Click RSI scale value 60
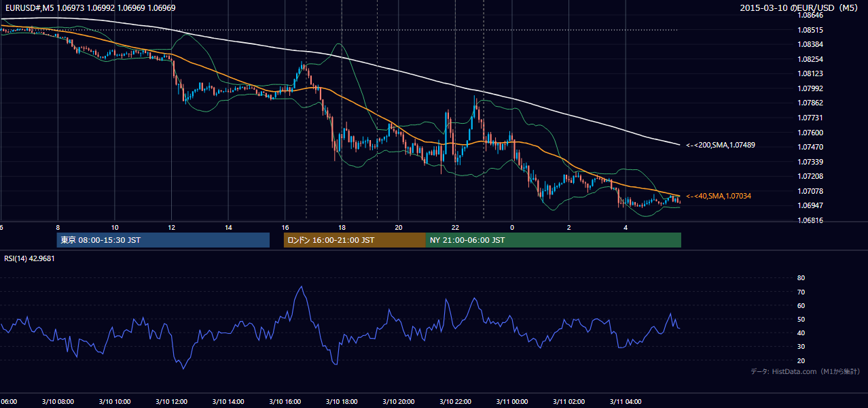The height and width of the screenshot is (408, 868). point(801,305)
